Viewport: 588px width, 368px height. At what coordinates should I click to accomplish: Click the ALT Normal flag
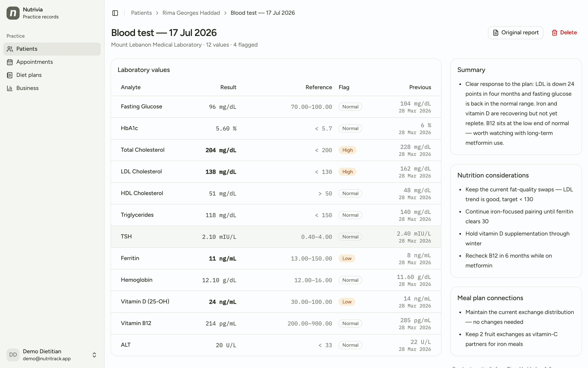click(x=350, y=345)
